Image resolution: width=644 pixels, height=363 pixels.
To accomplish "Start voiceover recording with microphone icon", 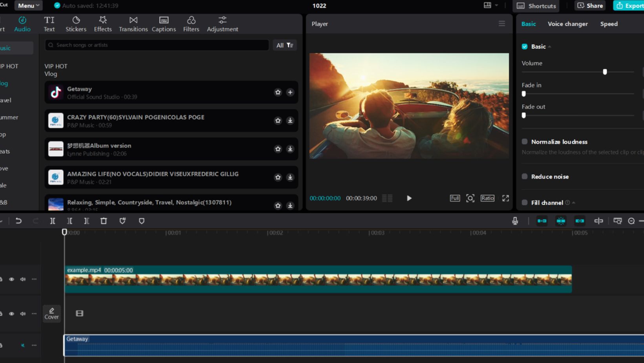I will pyautogui.click(x=515, y=221).
